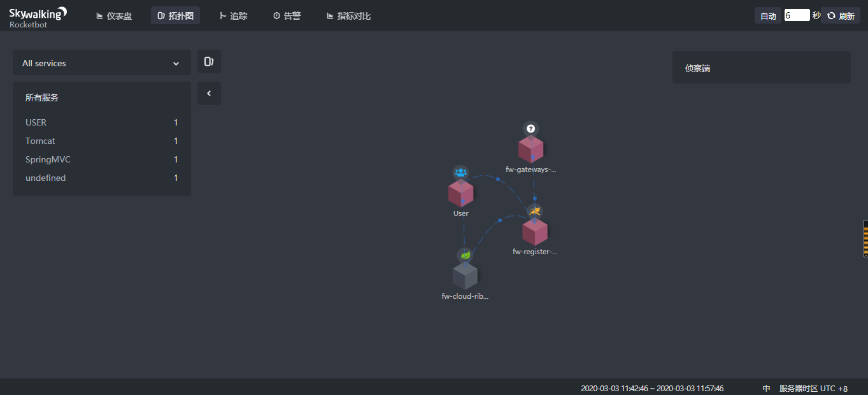The height and width of the screenshot is (395, 868).
Task: Open the 指标对比 metrics comparison tab
Action: 348,16
